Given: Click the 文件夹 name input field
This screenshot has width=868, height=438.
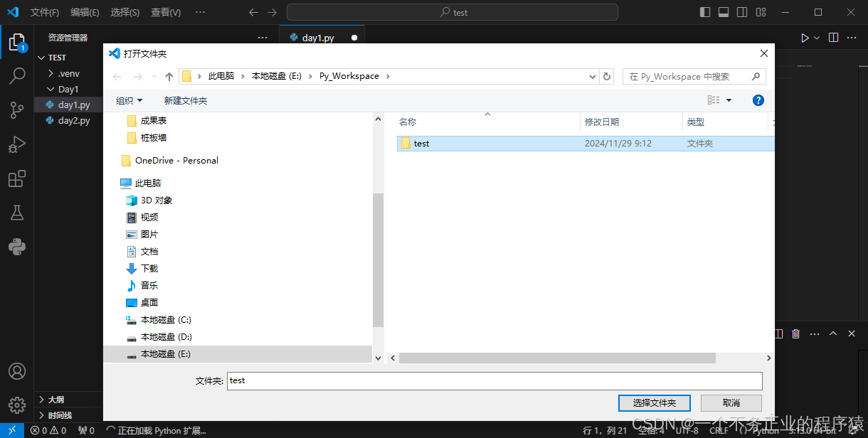Looking at the screenshot, I should [x=494, y=380].
